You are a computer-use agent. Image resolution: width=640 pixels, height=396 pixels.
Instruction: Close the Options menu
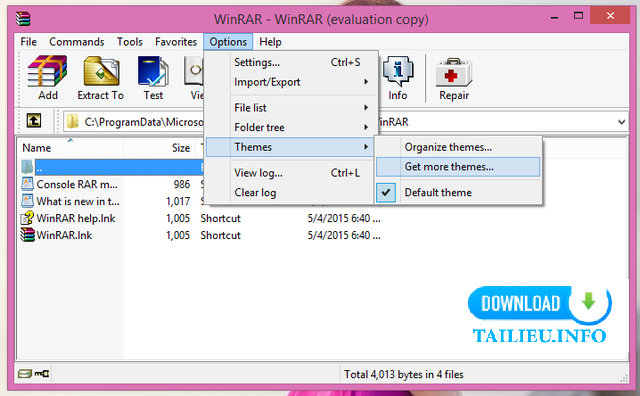click(x=228, y=42)
